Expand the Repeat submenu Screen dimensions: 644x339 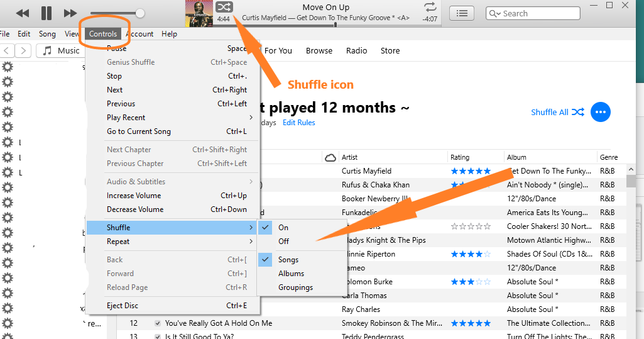173,242
